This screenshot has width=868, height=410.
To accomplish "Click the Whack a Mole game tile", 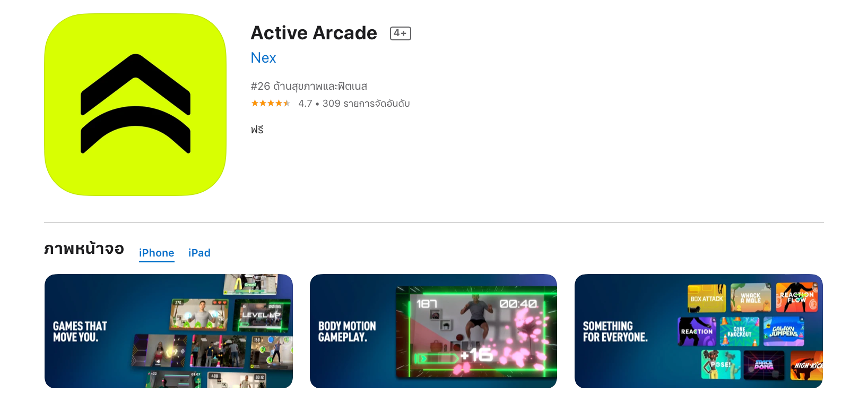I will (x=751, y=297).
